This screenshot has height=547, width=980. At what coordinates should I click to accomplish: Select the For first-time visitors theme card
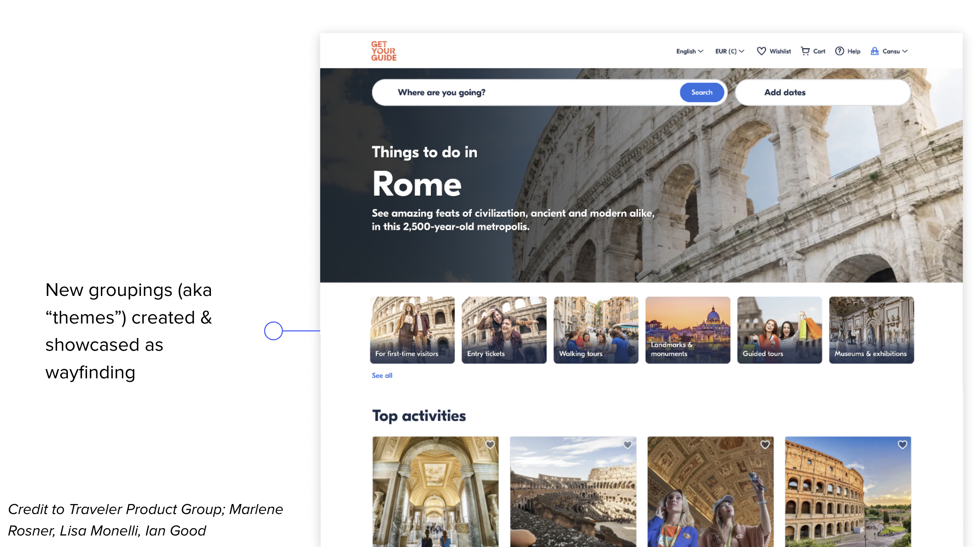412,330
